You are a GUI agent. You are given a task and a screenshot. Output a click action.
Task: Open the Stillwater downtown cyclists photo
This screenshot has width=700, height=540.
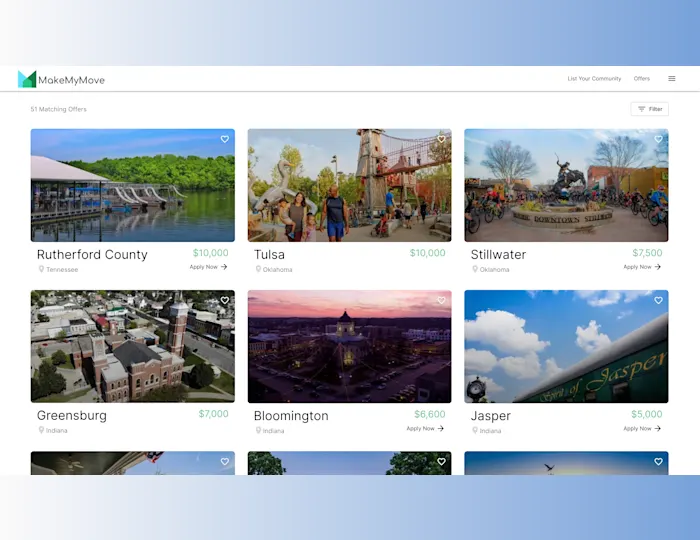click(566, 185)
